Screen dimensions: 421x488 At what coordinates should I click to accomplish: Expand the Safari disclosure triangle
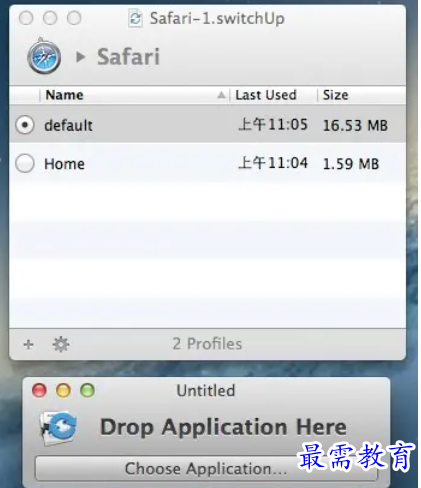[80, 57]
